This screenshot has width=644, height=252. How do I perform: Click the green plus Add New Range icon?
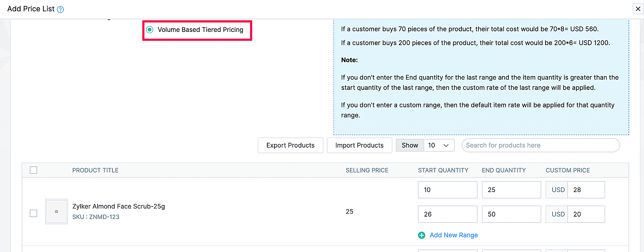click(x=421, y=235)
